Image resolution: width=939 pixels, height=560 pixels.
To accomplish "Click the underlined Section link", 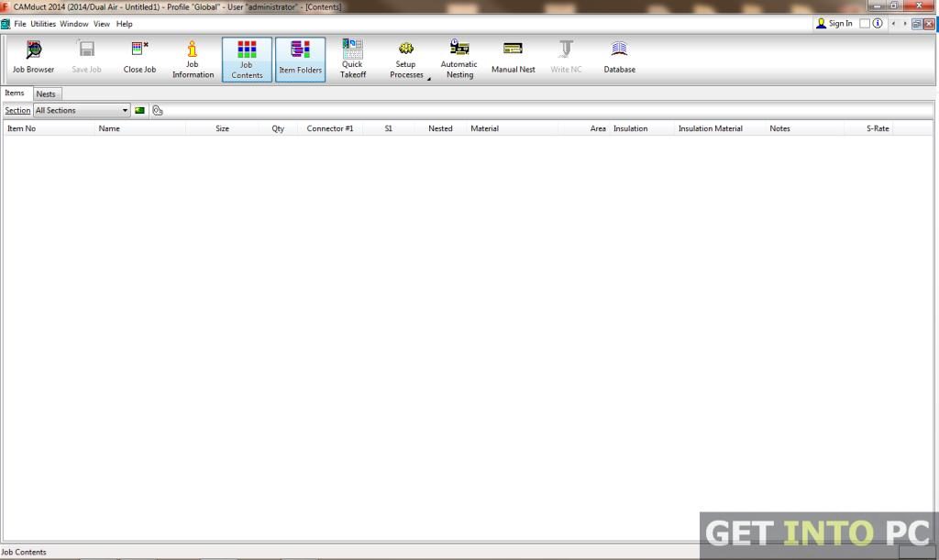I will pos(17,110).
